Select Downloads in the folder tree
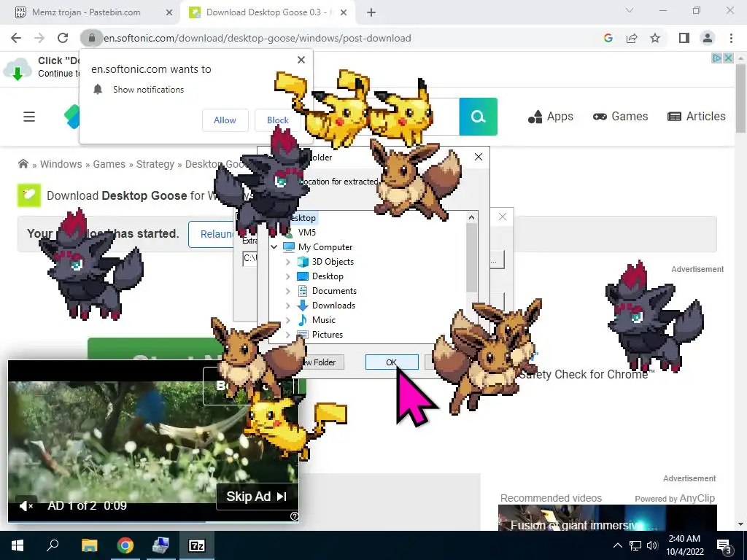 (333, 306)
